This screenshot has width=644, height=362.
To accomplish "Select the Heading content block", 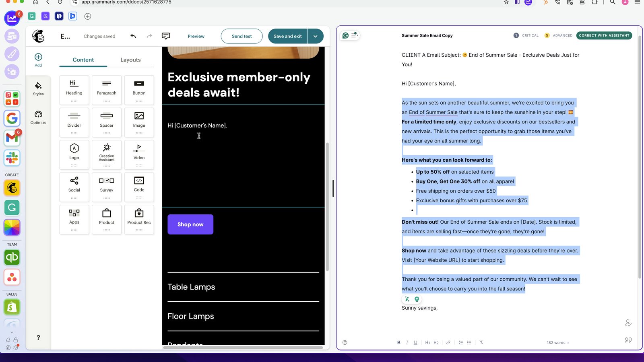I will [74, 90].
